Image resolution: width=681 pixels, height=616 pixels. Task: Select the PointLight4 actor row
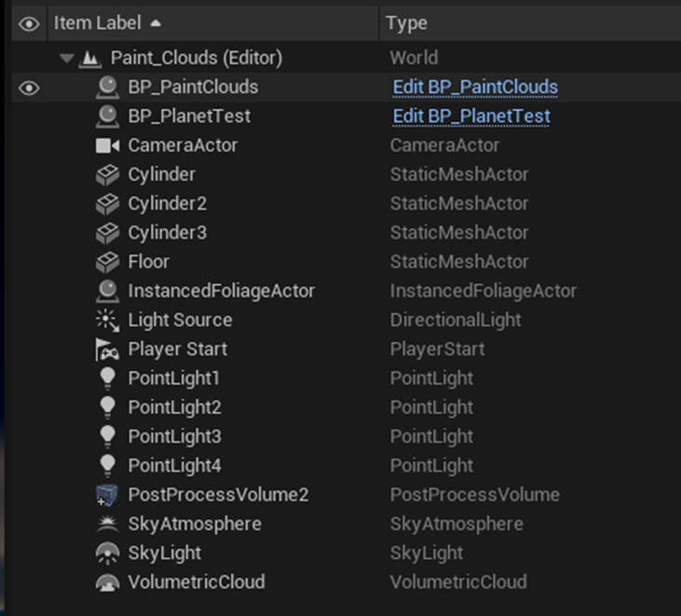coord(174,465)
